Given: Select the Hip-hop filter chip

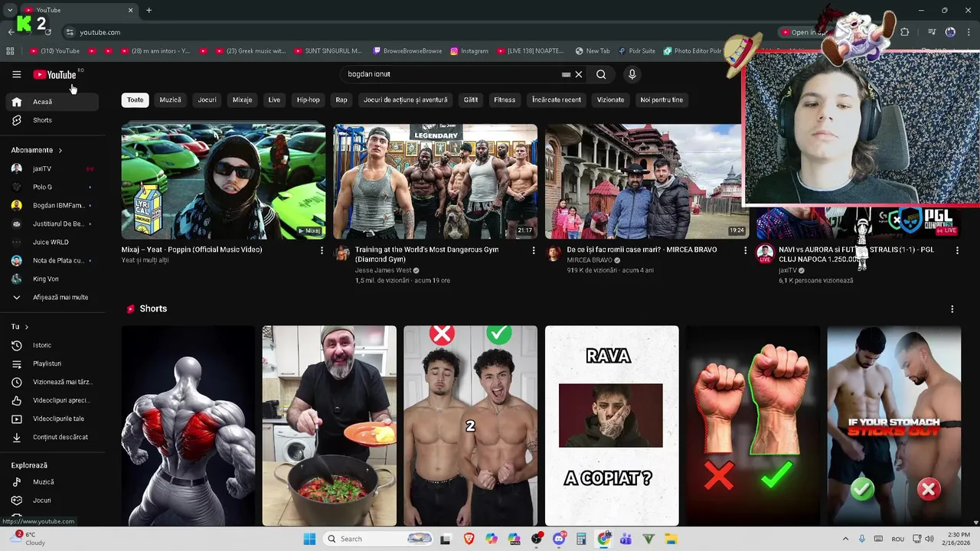Looking at the screenshot, I should [308, 99].
